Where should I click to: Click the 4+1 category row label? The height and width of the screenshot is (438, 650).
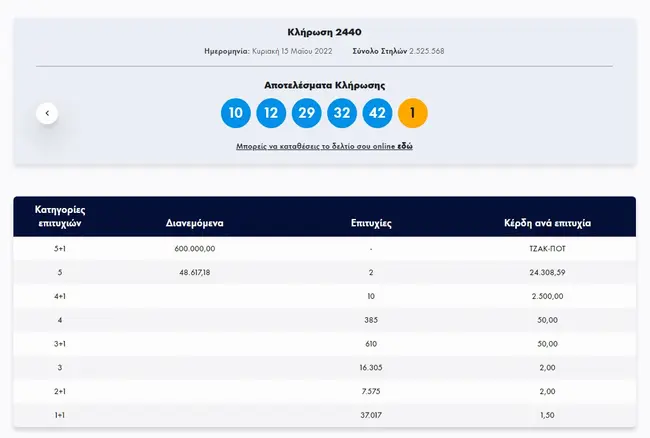tap(60, 296)
